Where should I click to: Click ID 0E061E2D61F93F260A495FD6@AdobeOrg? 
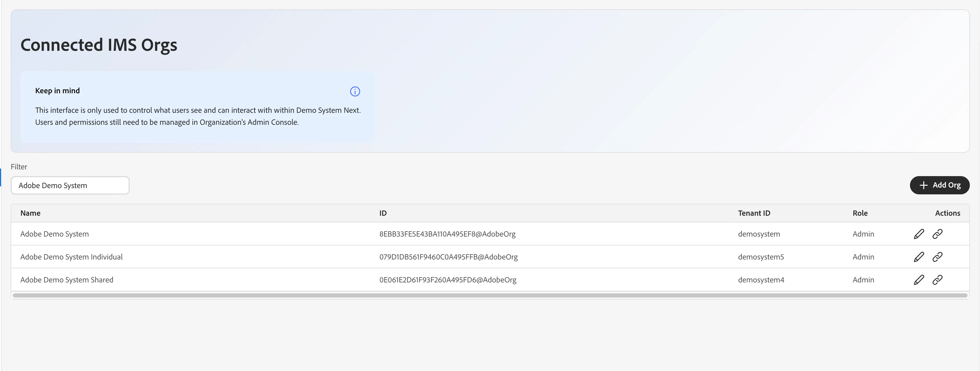coord(447,280)
